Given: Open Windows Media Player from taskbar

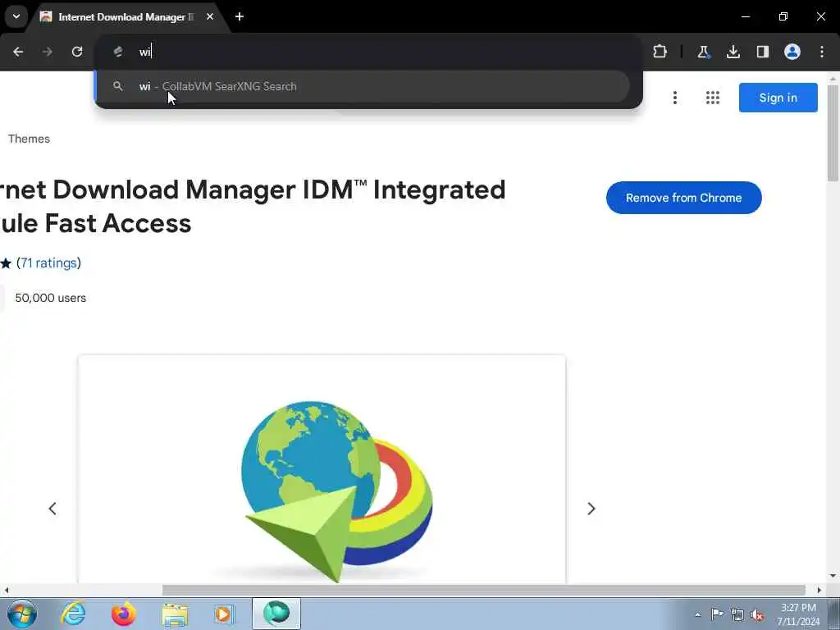Looking at the screenshot, I should tap(224, 614).
